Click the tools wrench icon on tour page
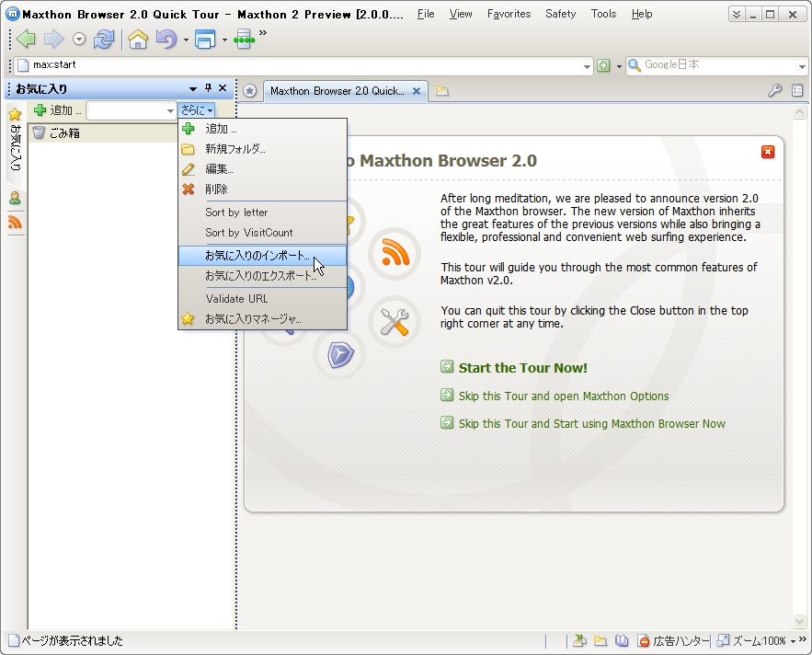This screenshot has width=812, height=655. [395, 322]
